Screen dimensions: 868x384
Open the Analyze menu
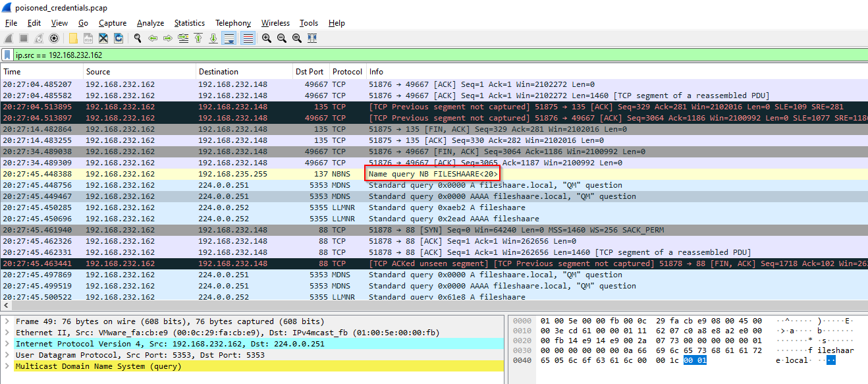(x=151, y=23)
